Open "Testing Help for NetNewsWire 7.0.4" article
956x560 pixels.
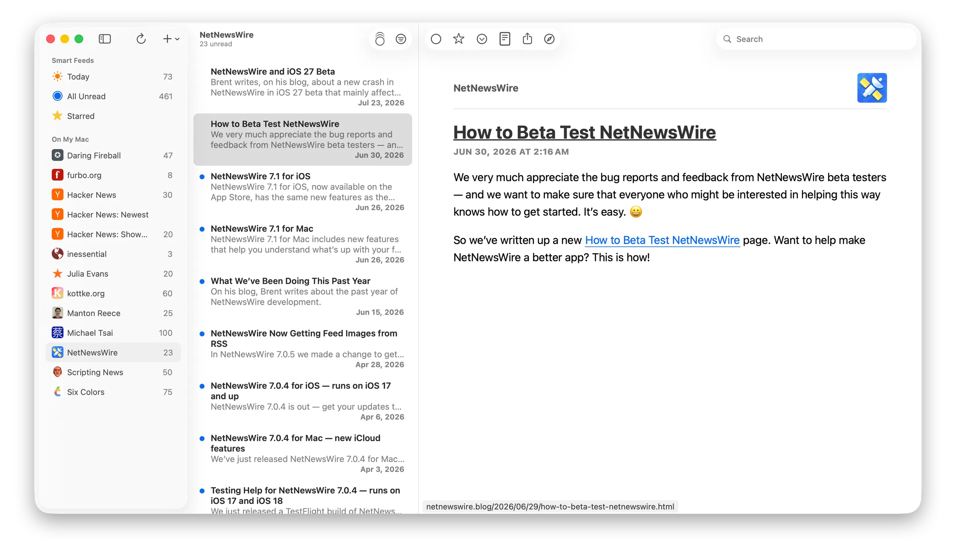tap(303, 498)
